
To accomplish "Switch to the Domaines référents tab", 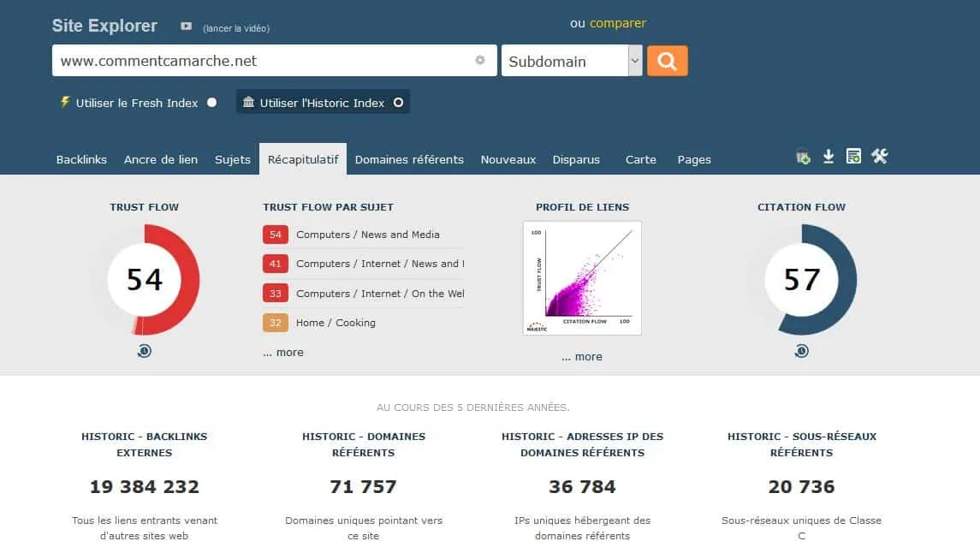I will tap(409, 159).
